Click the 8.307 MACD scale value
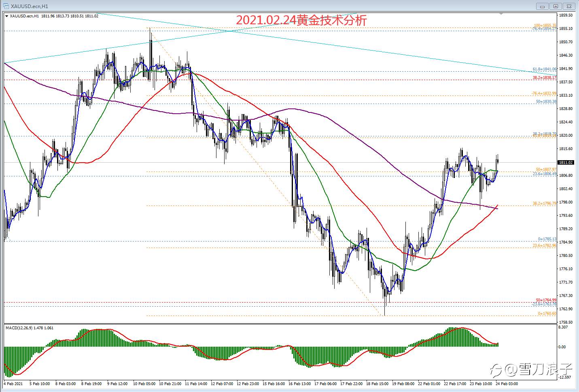Image resolution: width=579 pixels, height=392 pixels. click(x=562, y=327)
